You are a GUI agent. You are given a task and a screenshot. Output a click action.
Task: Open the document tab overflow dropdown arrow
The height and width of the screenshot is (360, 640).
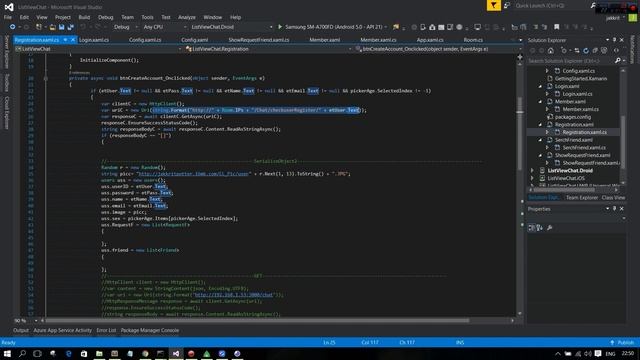tap(520, 40)
